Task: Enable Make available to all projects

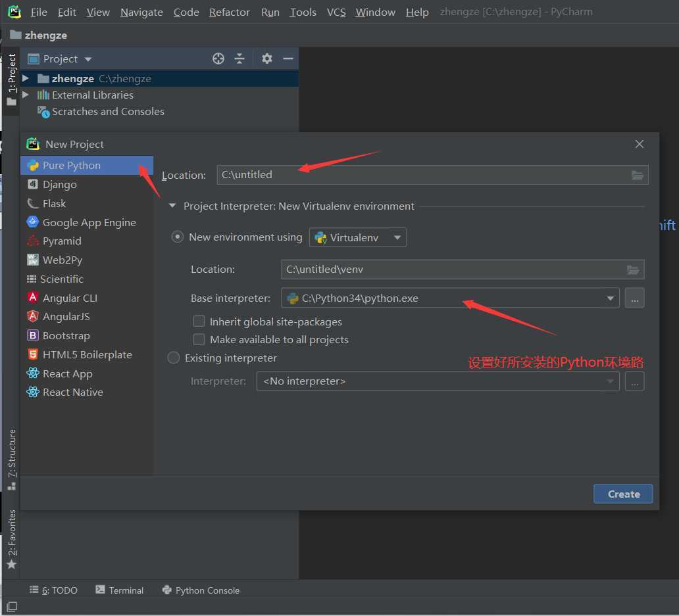Action: (x=199, y=339)
